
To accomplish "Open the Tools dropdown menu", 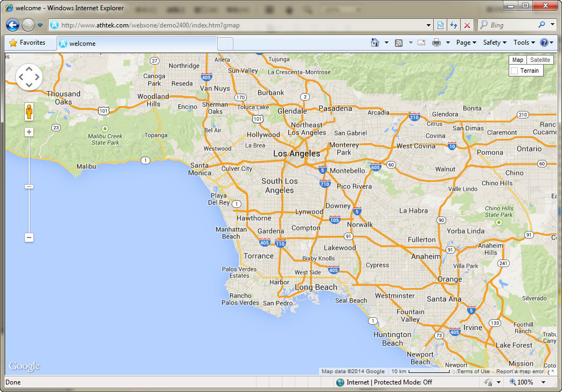I will point(524,43).
